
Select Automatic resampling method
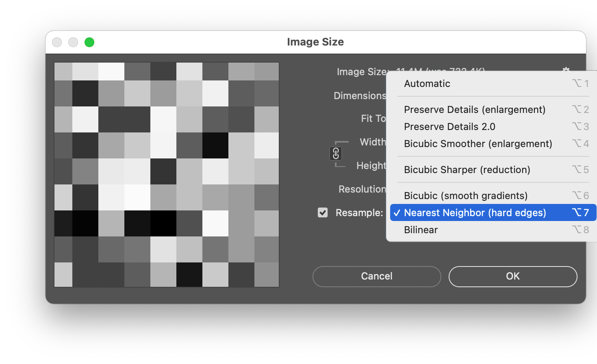(x=427, y=84)
